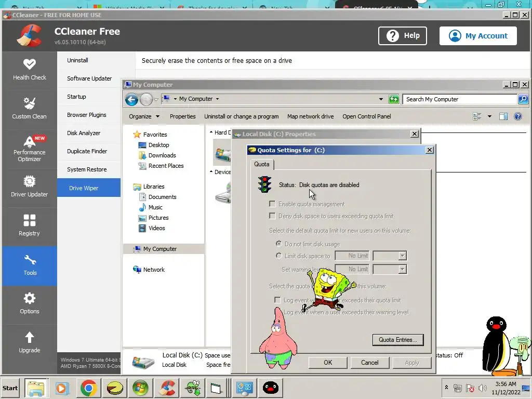Open Driver Updater section
The image size is (532, 399).
30,187
